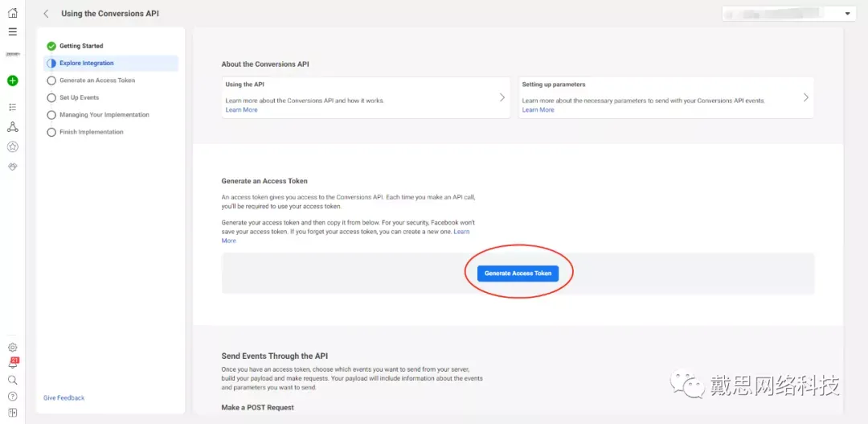Click the green plus create button
This screenshot has height=424, width=868.
12,81
